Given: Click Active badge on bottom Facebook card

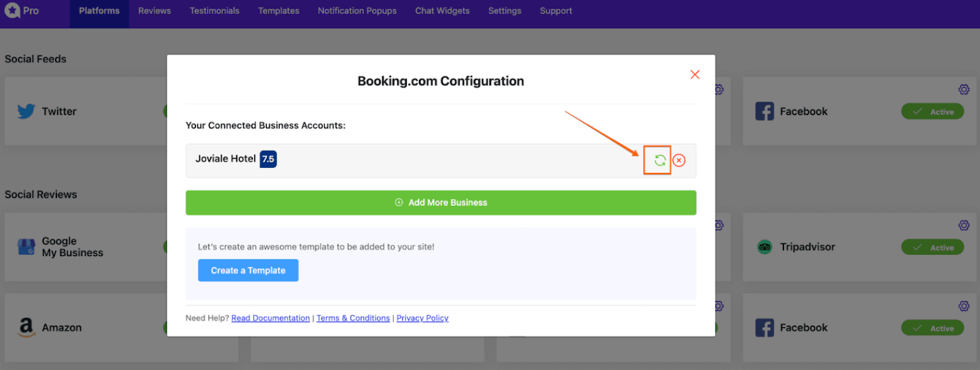Looking at the screenshot, I should coord(932,328).
